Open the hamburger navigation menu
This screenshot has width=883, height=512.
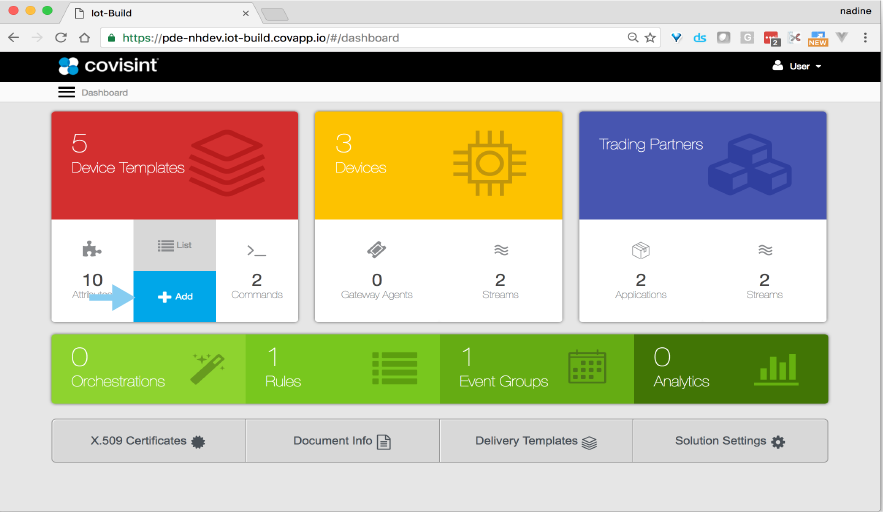pyautogui.click(x=67, y=92)
